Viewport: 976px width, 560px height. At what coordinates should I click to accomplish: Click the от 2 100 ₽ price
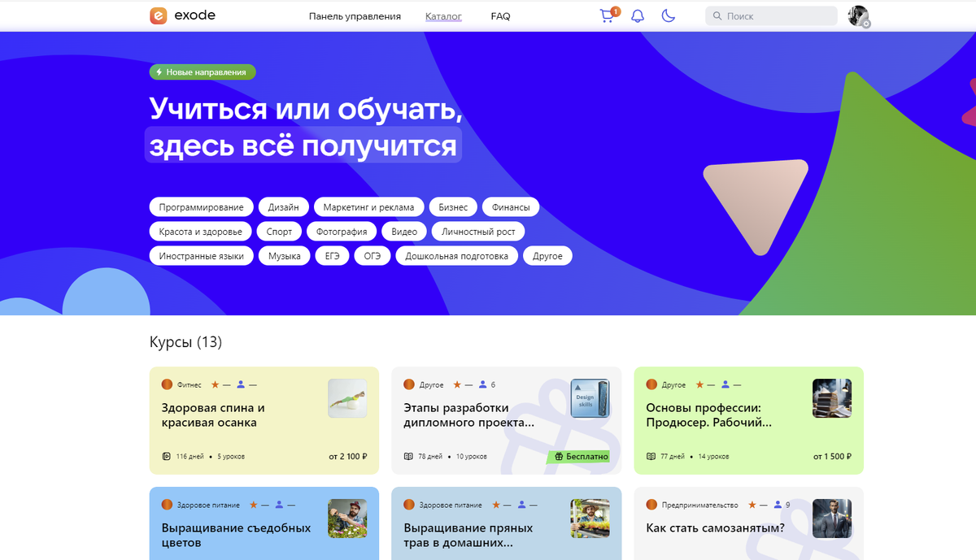(x=348, y=457)
